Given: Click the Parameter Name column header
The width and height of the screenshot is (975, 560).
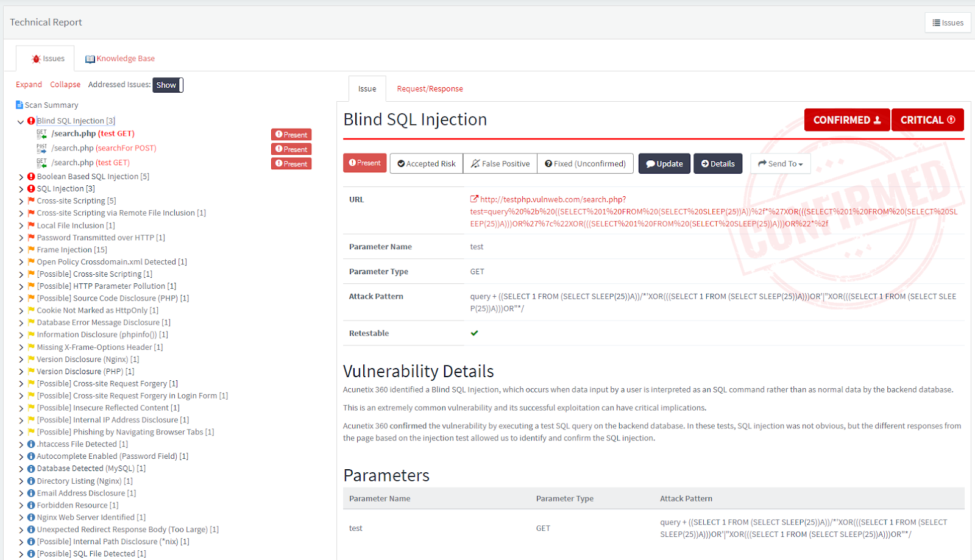Looking at the screenshot, I should pos(380,498).
